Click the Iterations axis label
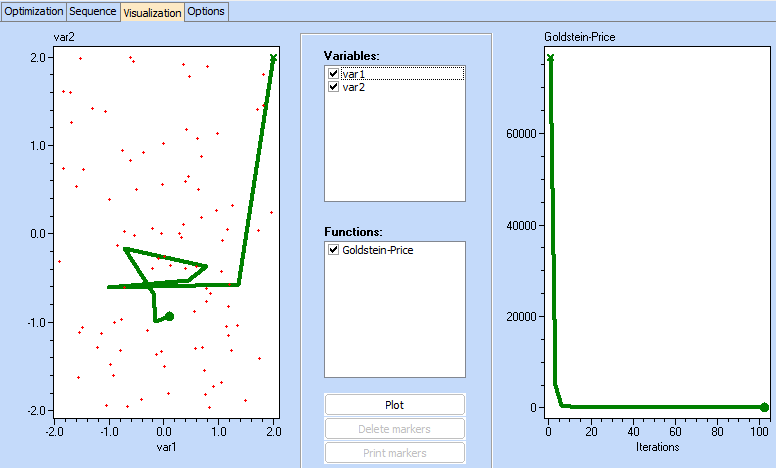Screen dimensions: 776x468 point(655,447)
